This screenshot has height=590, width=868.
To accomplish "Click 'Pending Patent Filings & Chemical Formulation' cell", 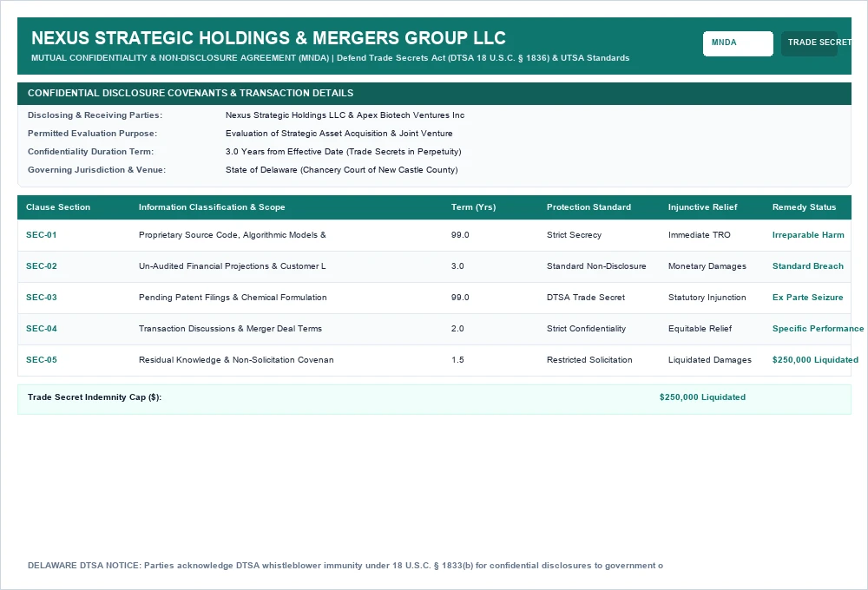I will coord(233,298).
